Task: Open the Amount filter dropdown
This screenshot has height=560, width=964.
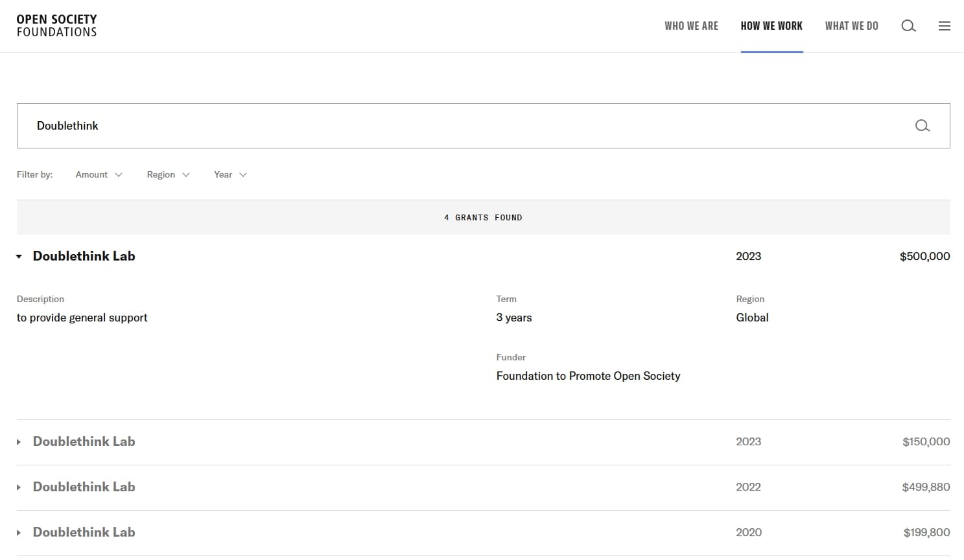Action: click(99, 174)
